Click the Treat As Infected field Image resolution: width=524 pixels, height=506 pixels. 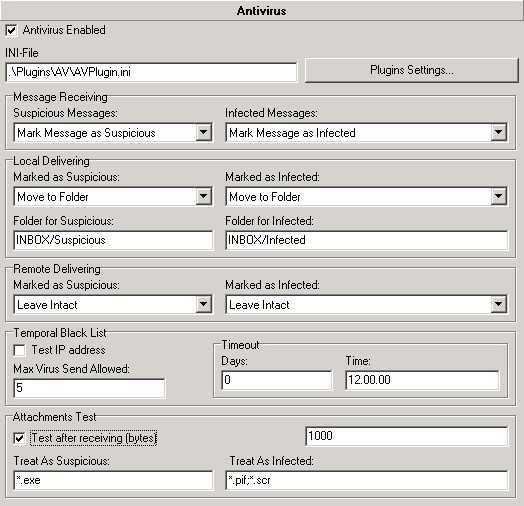click(x=367, y=480)
